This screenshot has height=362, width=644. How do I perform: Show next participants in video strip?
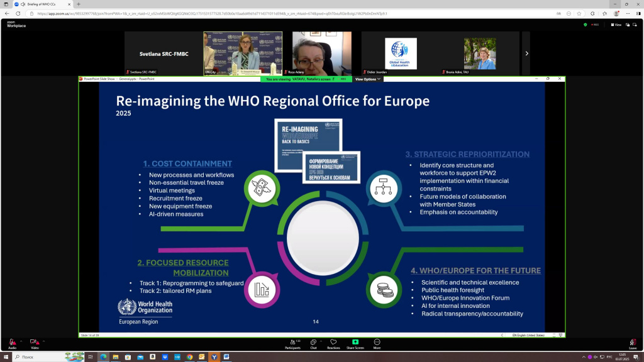[526, 53]
